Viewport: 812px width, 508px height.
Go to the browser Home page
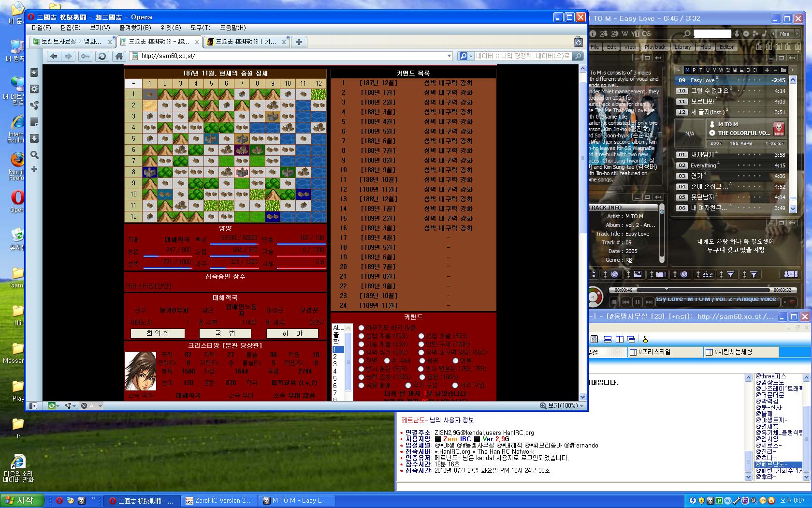coord(119,57)
